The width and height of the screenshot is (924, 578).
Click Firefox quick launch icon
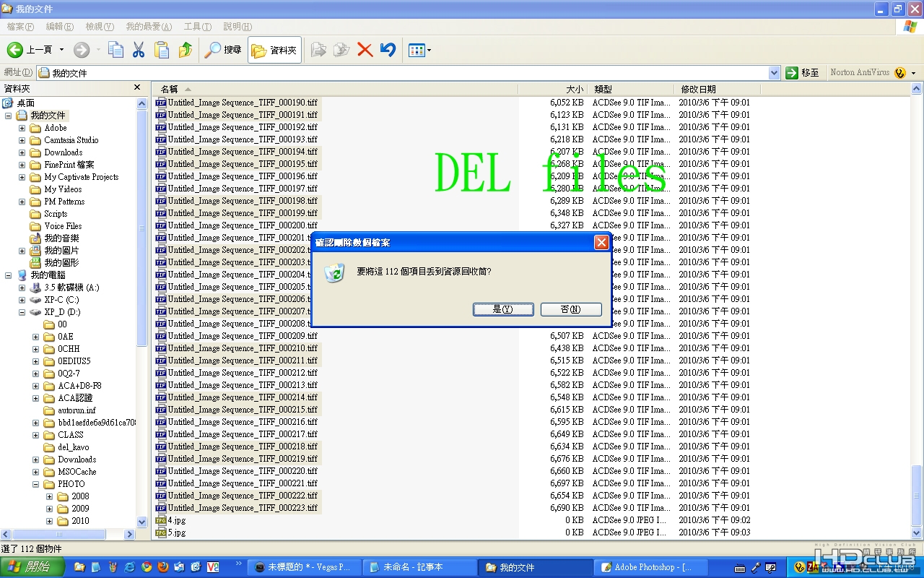[163, 567]
